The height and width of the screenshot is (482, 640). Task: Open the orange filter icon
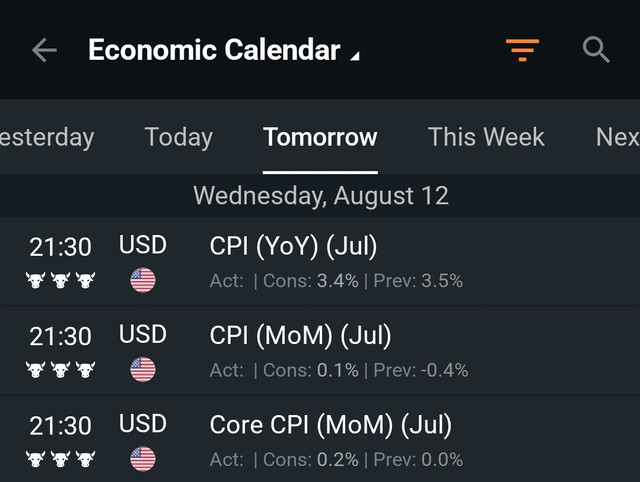point(522,50)
